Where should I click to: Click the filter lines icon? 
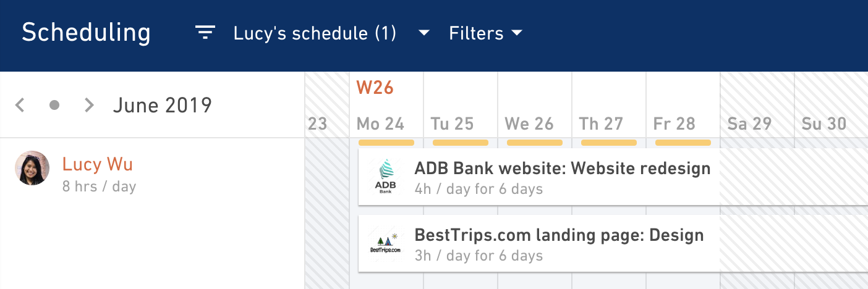point(205,33)
